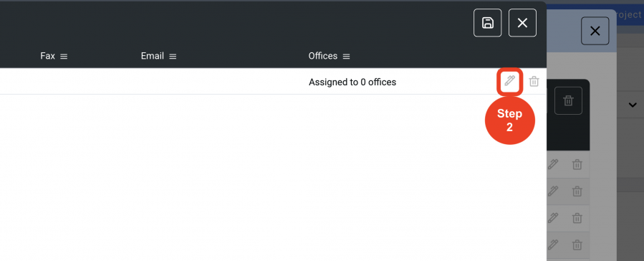This screenshot has height=261, width=644.
Task: Click pencil icon in first dimmed background row
Action: [553, 164]
